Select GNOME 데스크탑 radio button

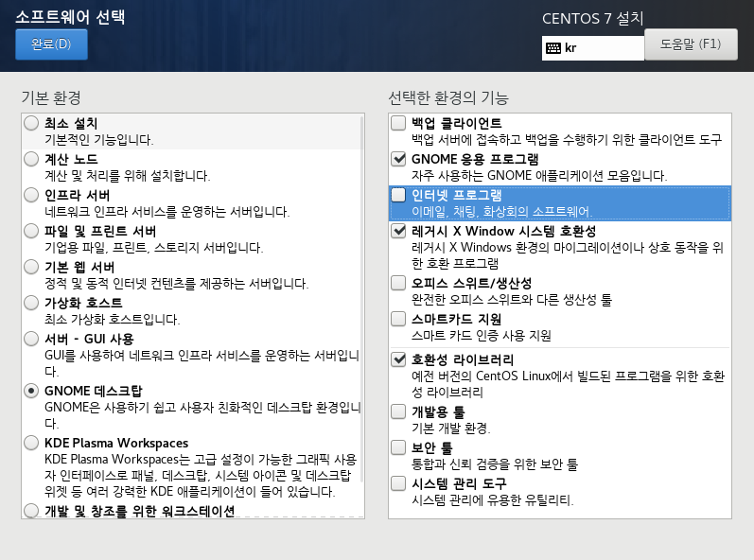click(x=31, y=391)
